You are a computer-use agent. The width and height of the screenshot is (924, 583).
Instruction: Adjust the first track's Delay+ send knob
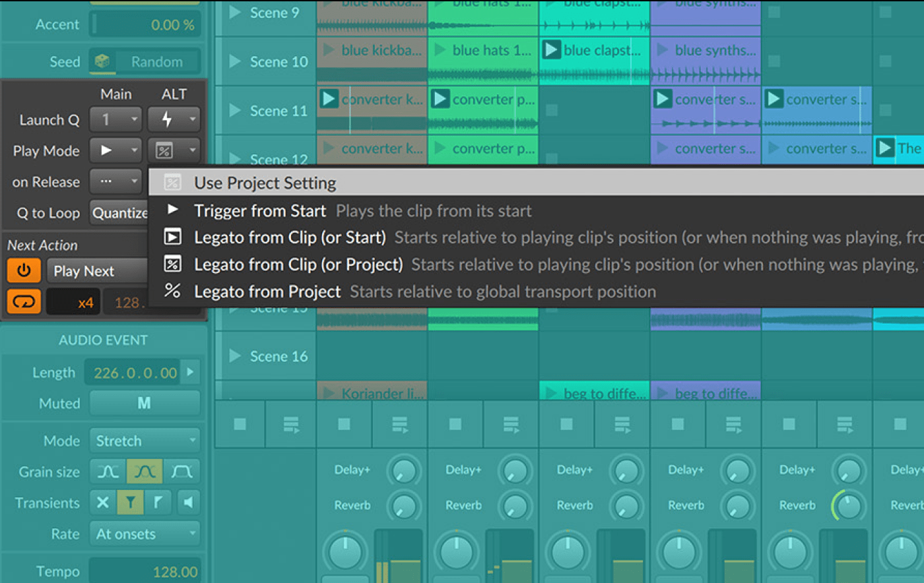[403, 471]
